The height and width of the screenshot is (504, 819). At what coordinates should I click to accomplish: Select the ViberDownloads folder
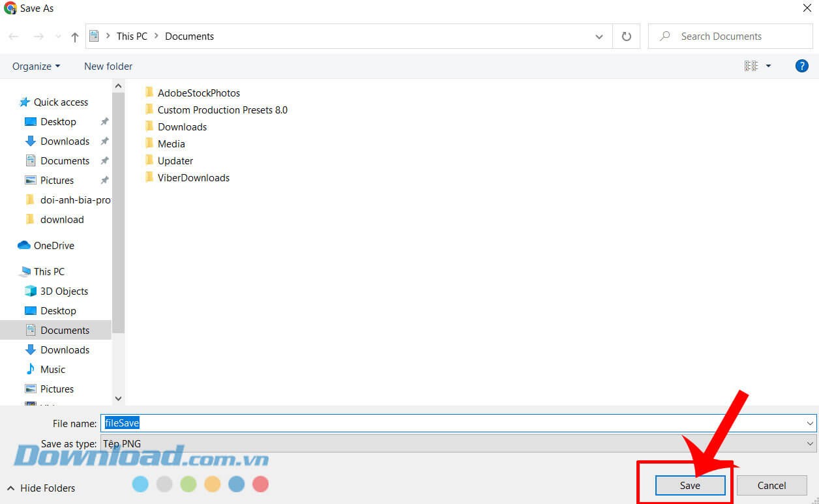click(x=193, y=178)
